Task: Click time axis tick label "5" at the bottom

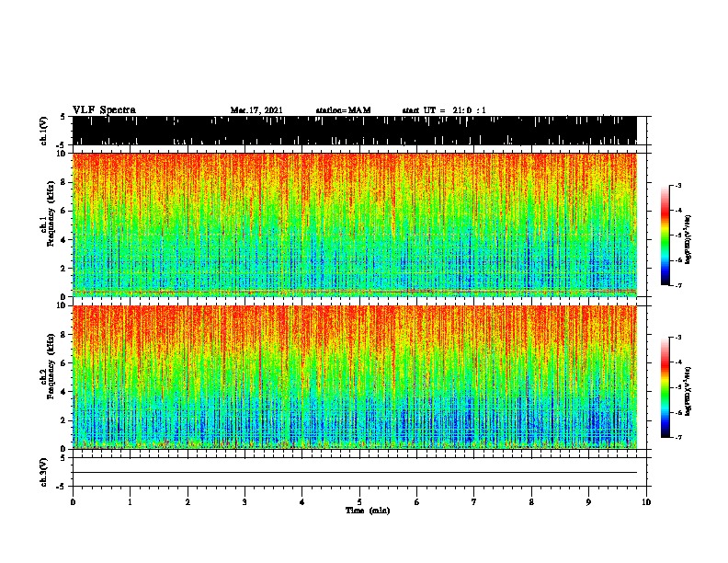Action: [x=359, y=501]
